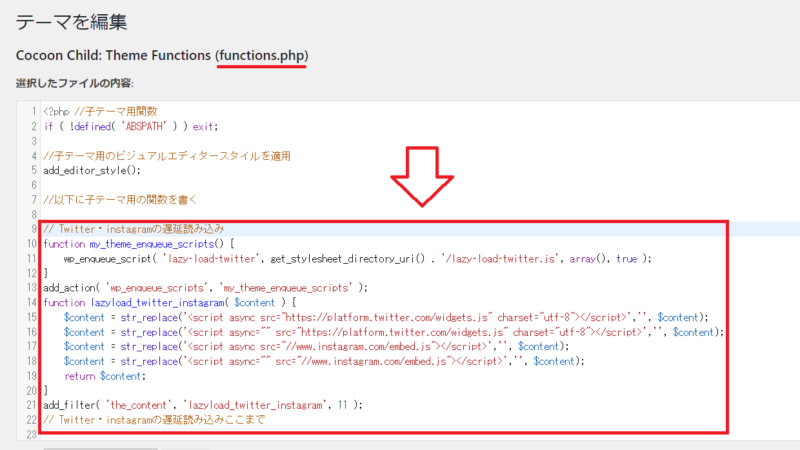Click 'function my_theme_enqueue_scripts() {' line
This screenshot has width=800, height=450.
[139, 244]
